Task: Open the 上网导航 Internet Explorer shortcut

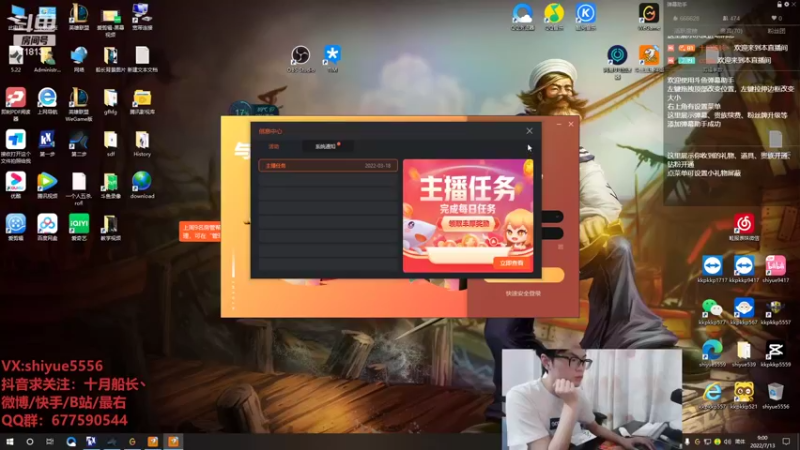Action: [47, 99]
